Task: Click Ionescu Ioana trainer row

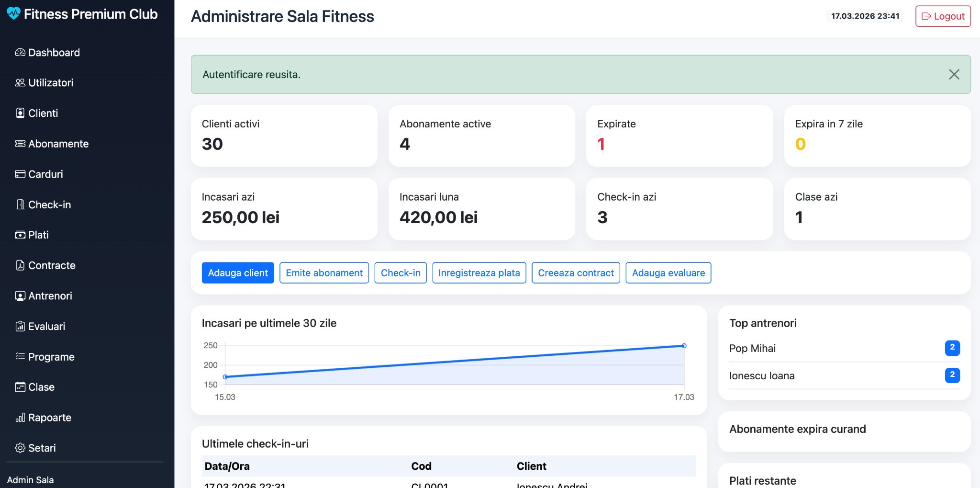Action: (845, 376)
